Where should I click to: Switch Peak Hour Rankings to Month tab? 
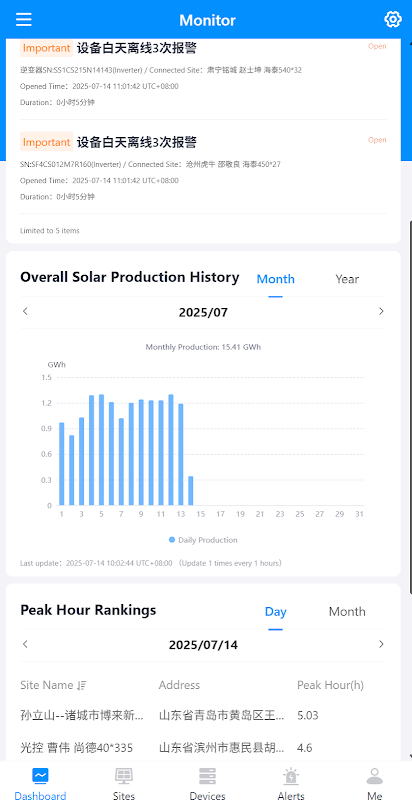(x=347, y=612)
